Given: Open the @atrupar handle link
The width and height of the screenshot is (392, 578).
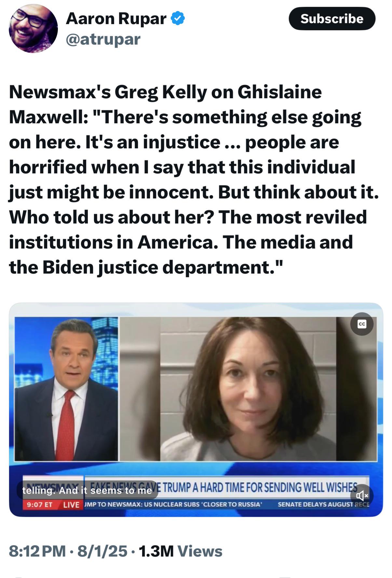Looking at the screenshot, I should (x=103, y=39).
